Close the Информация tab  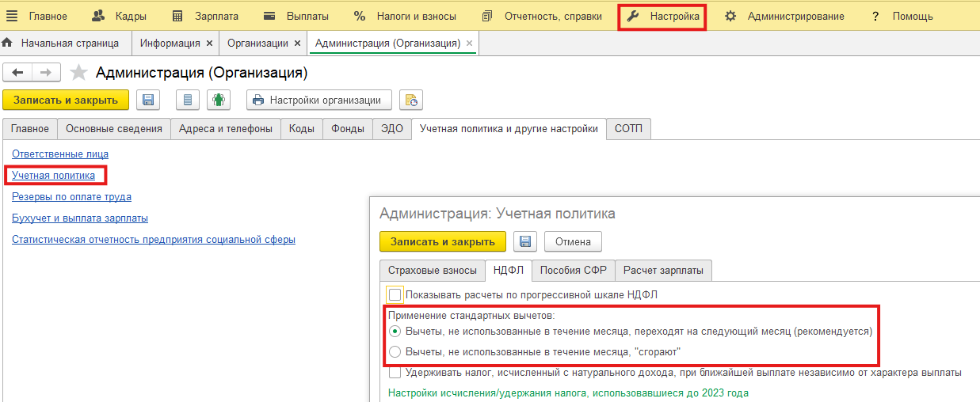[209, 44]
